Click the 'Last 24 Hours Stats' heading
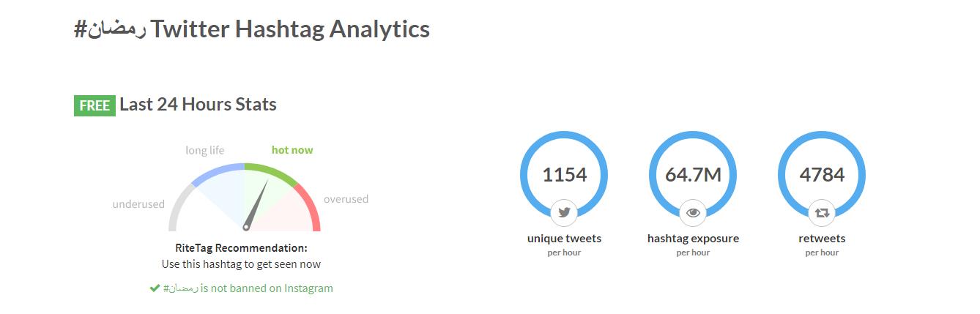 [198, 105]
